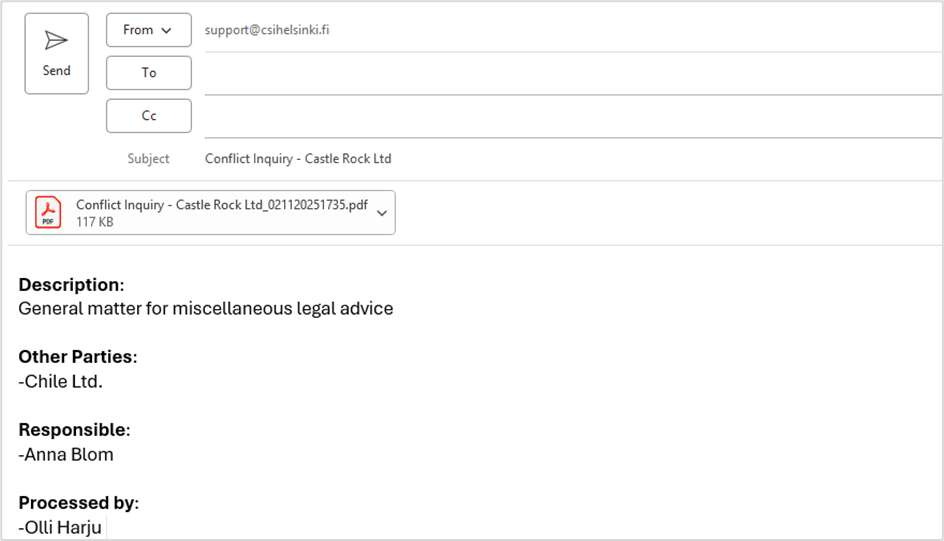Image resolution: width=944 pixels, height=541 pixels.
Task: Click the Send paper plane icon
Action: point(56,40)
